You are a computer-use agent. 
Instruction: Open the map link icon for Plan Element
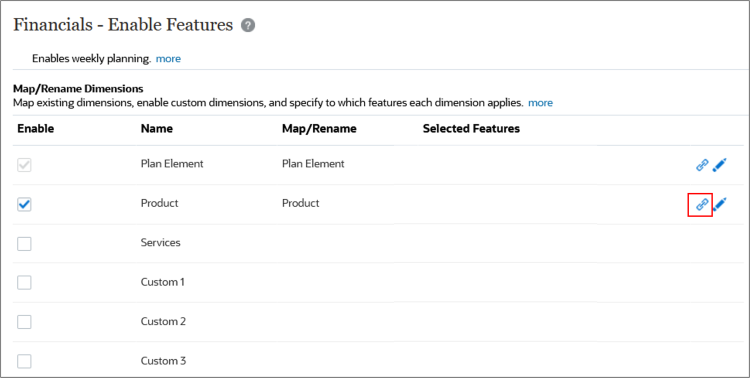pyautogui.click(x=702, y=165)
